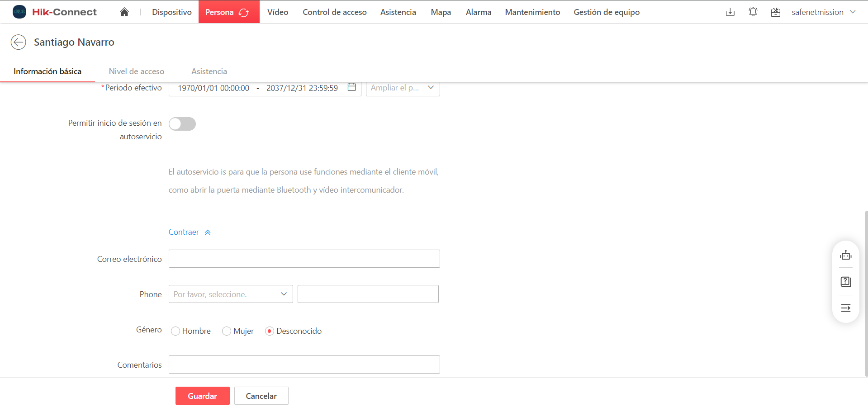Click the Correo electrónico input field

point(304,259)
